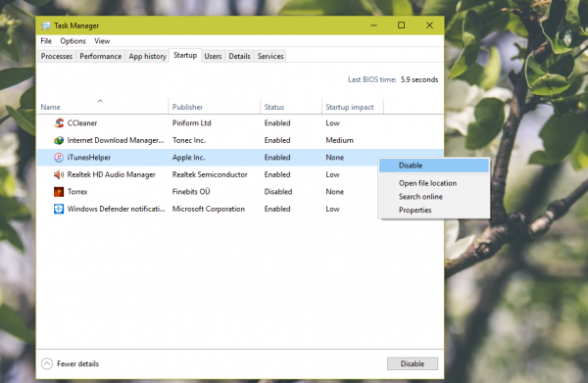Click the 5.9 seconds BIOS time value
The width and height of the screenshot is (588, 383).
coord(419,79)
